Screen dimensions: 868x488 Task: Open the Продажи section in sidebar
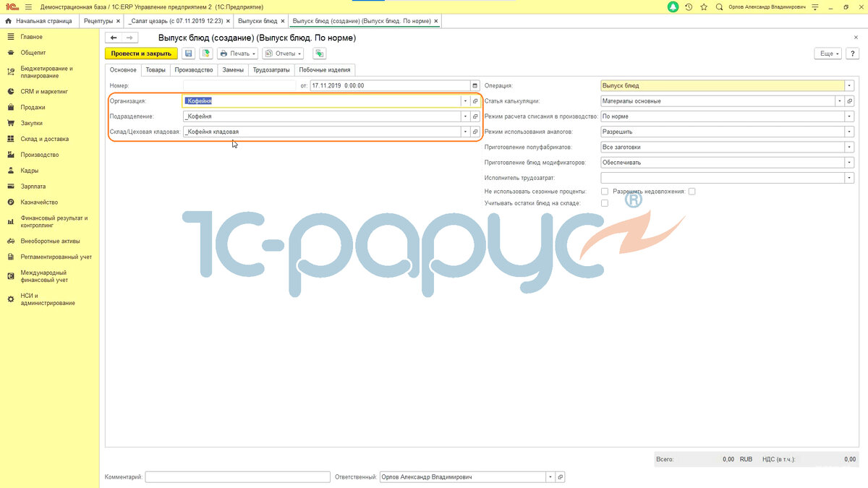(x=33, y=108)
